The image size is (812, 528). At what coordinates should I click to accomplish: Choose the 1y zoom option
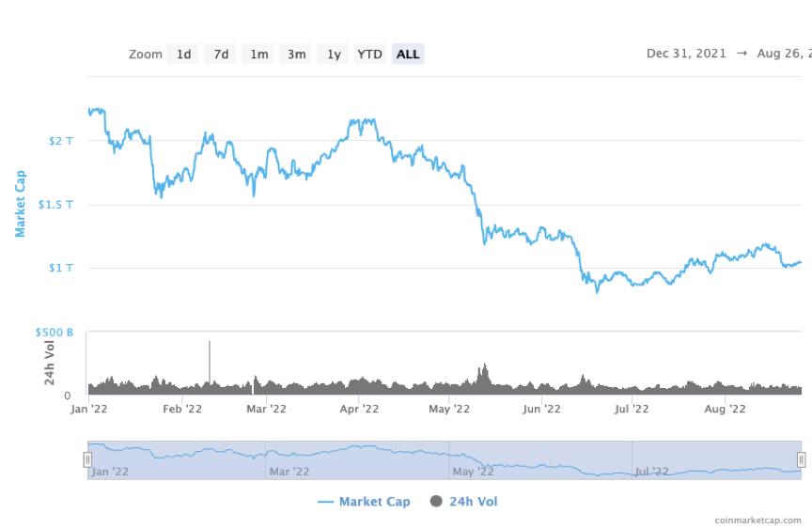click(x=334, y=54)
